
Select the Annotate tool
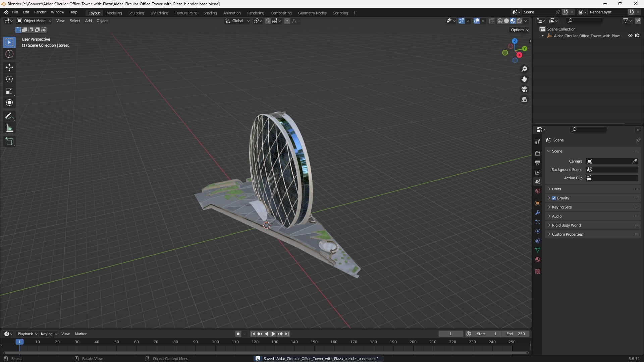click(9, 116)
